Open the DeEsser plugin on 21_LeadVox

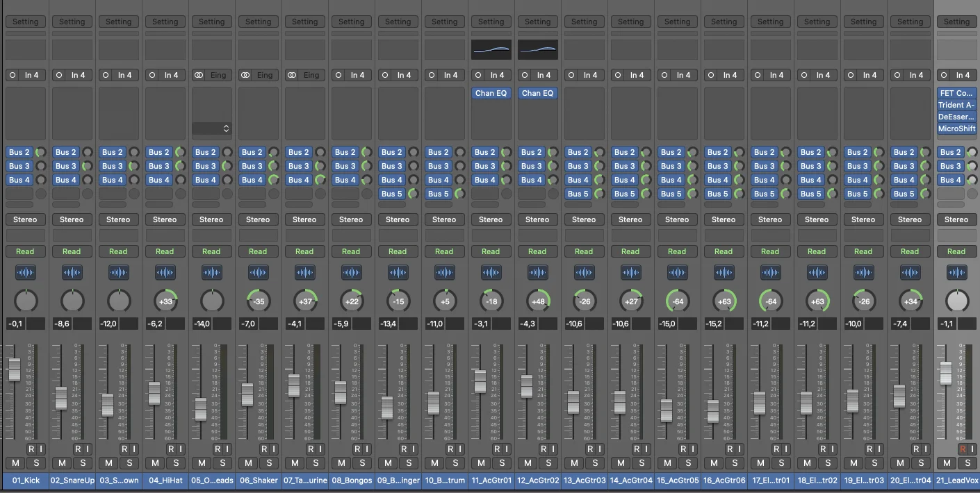pyautogui.click(x=956, y=117)
